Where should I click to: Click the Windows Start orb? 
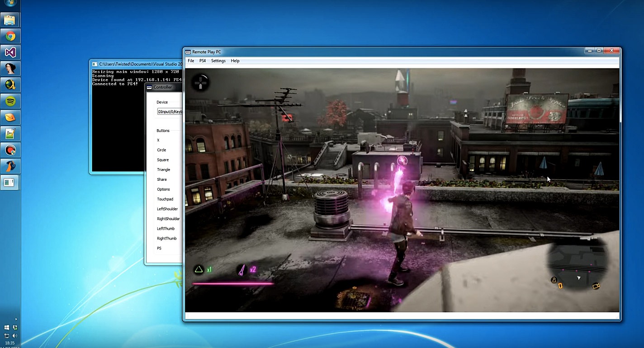(10, 3)
